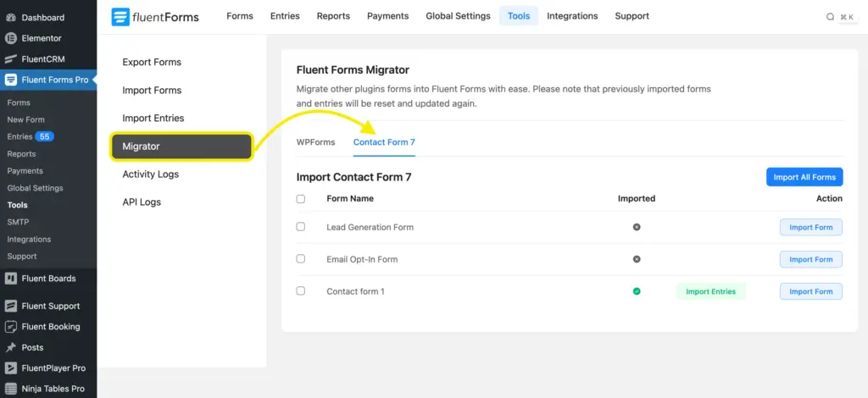Open Payments submenu link in sidebar
This screenshot has width=868, height=398.
pyautogui.click(x=25, y=171)
